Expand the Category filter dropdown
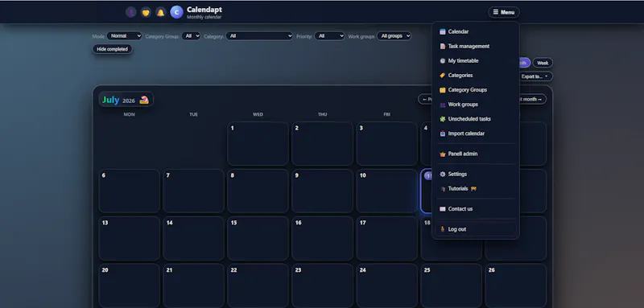Screen dimensions: 644x308 point(259,36)
